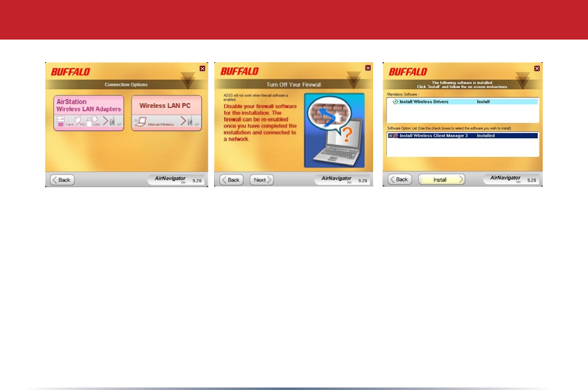Screen dimensions: 588x390
Task: Click 'Installed' status for Wireless Client Manager 3
Action: pos(486,136)
